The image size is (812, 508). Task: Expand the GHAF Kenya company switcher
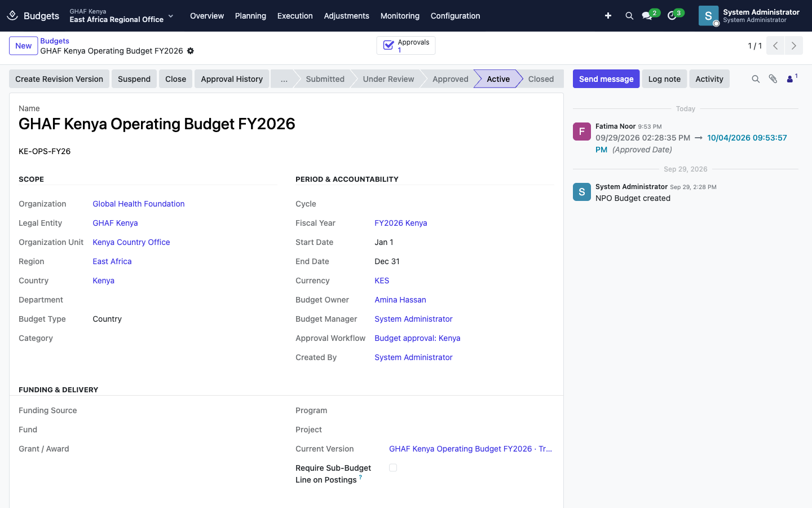tap(121, 16)
